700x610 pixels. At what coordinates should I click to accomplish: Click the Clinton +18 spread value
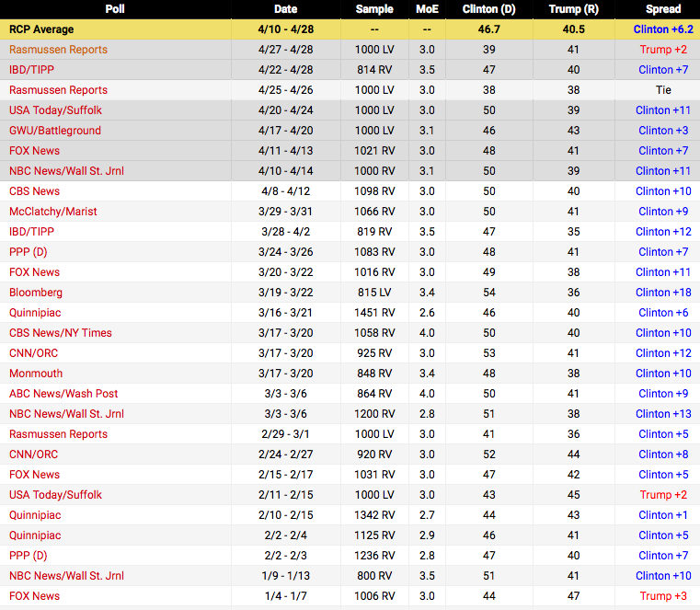pyautogui.click(x=662, y=293)
